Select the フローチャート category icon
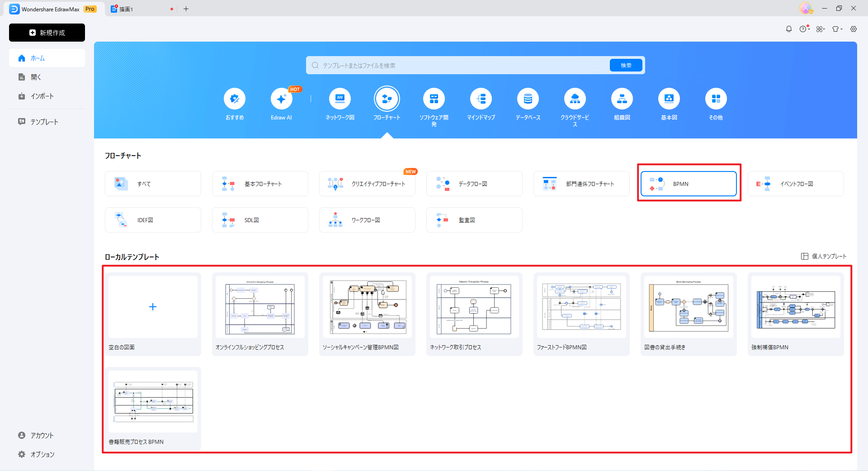 387,99
